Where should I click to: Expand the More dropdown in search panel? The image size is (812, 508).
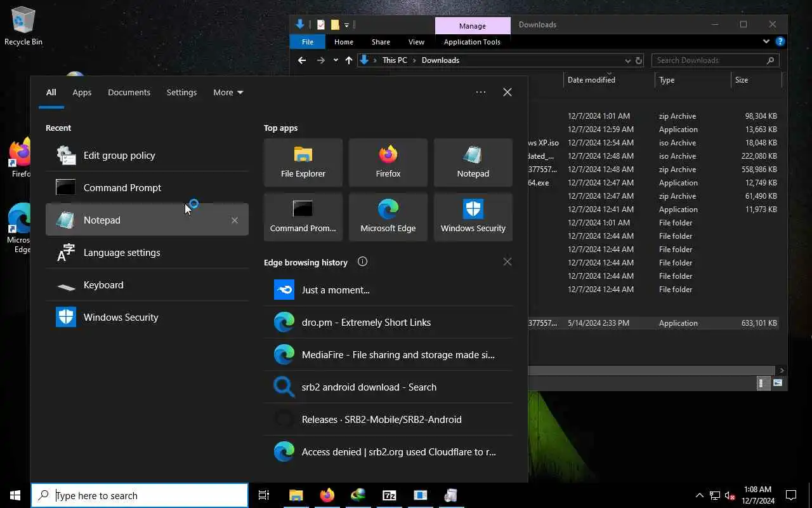228,92
